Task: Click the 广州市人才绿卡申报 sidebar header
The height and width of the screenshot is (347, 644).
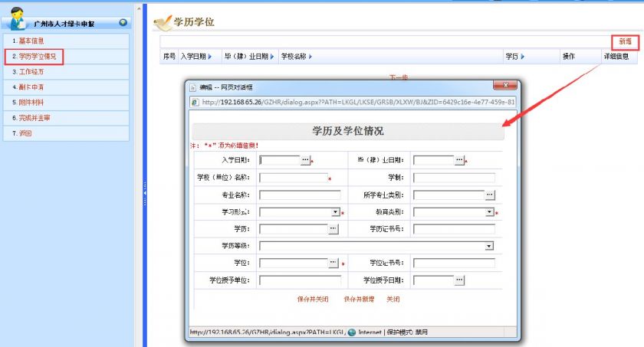Action: pyautogui.click(x=64, y=24)
